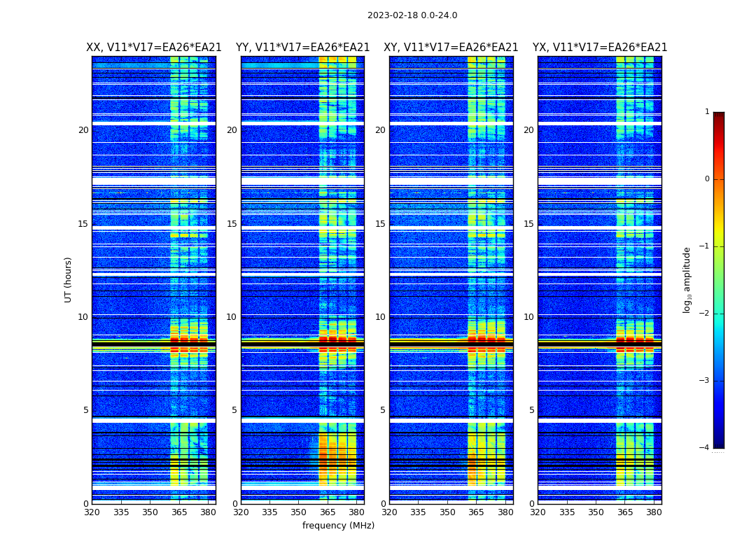
Task: Select the XX panel title
Action: [x=153, y=48]
